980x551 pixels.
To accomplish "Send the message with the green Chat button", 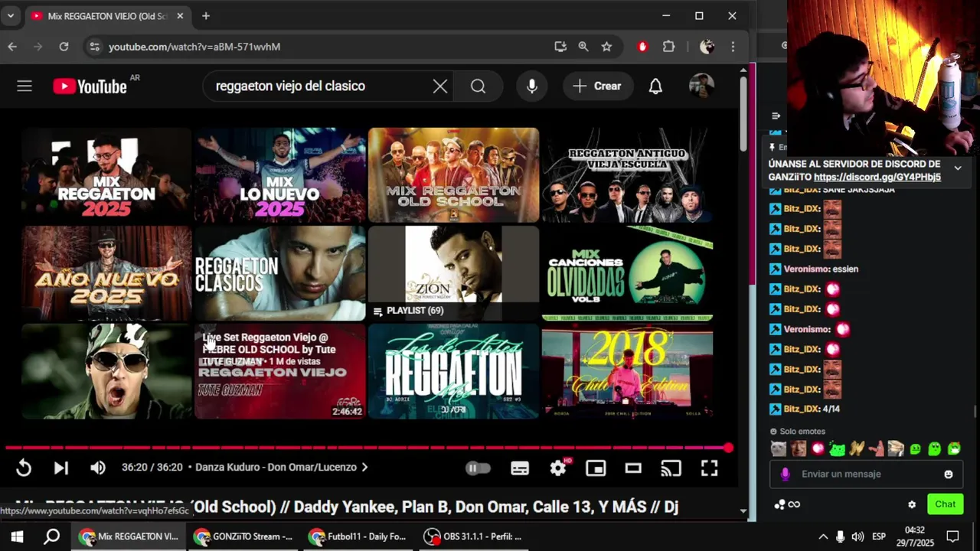I will (945, 504).
